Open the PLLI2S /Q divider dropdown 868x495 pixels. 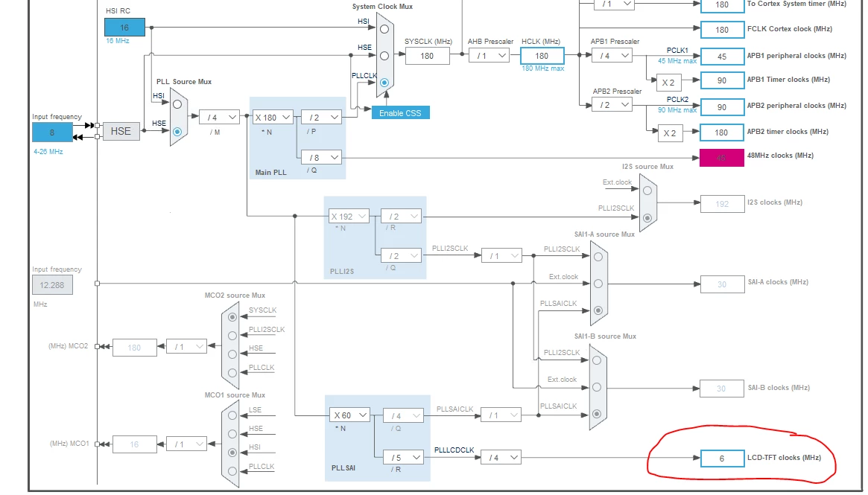[402, 255]
